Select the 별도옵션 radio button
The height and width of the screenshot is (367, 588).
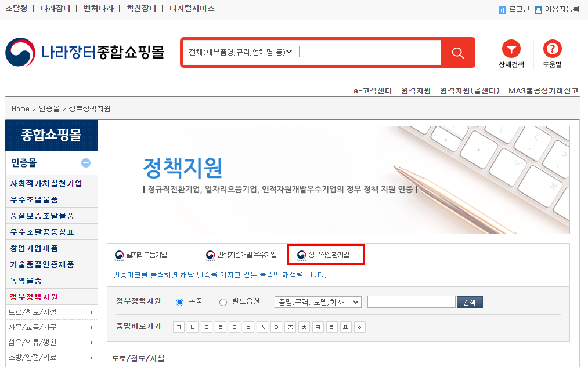click(223, 302)
